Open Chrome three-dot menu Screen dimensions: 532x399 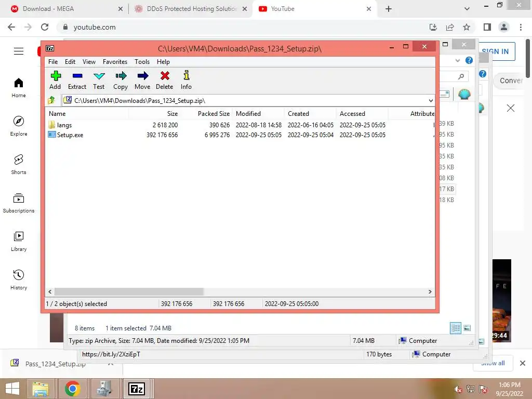pyautogui.click(x=521, y=27)
